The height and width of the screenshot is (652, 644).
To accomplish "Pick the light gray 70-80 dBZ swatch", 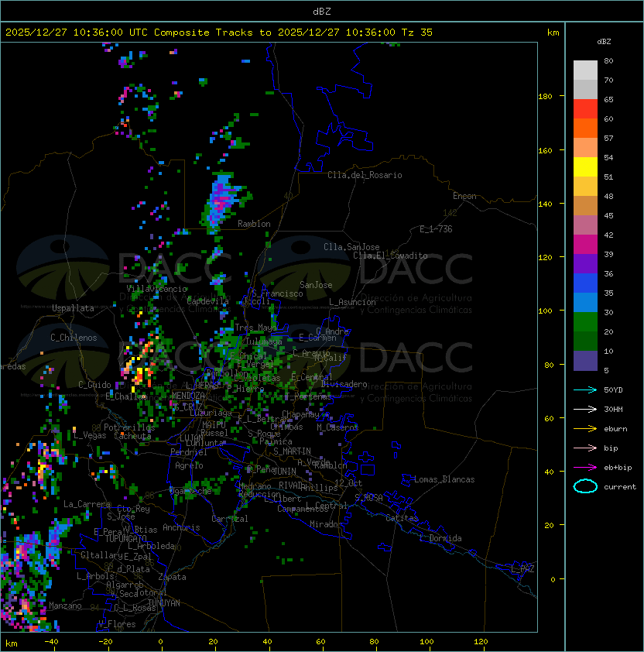I will coord(585,70).
